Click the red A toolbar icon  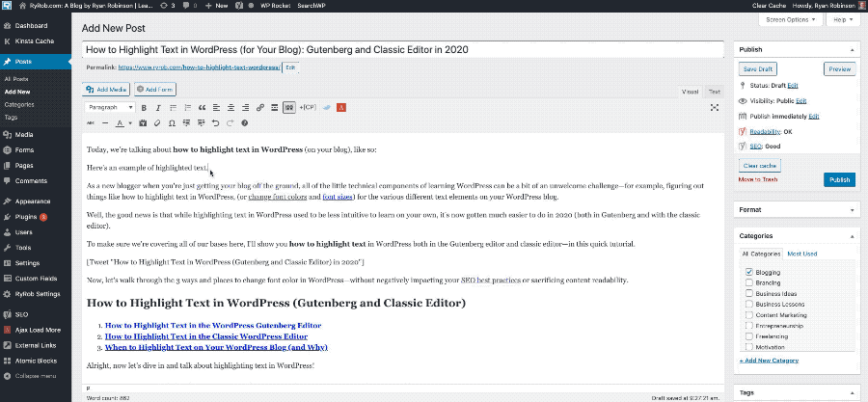point(341,108)
